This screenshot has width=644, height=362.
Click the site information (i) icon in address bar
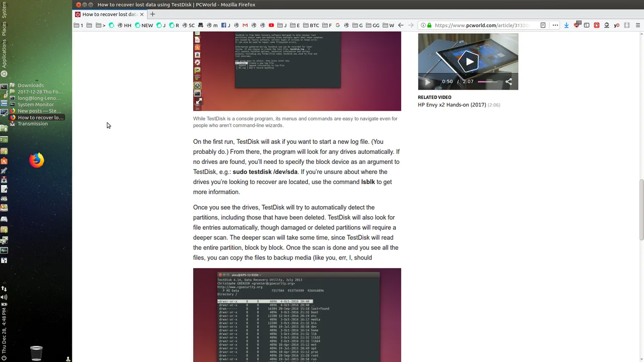423,25
